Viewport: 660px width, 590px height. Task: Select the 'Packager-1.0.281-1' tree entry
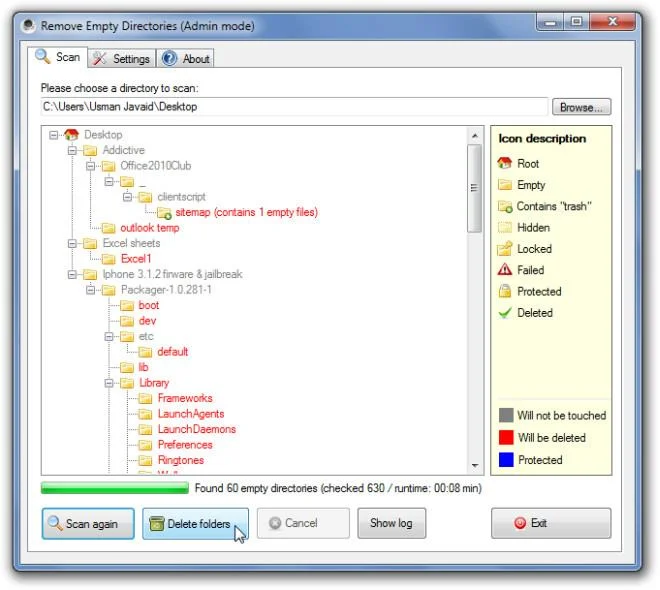166,290
